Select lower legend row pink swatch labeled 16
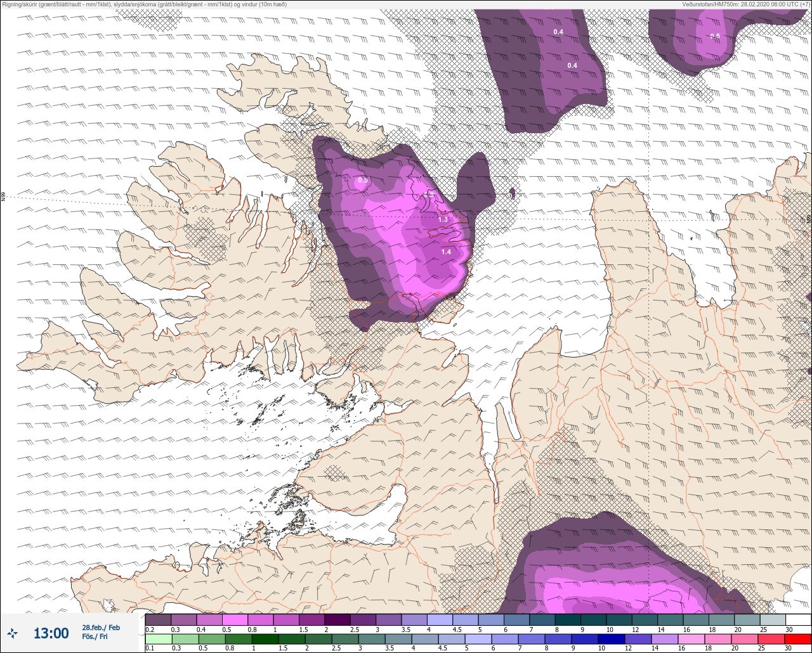 pyautogui.click(x=693, y=639)
